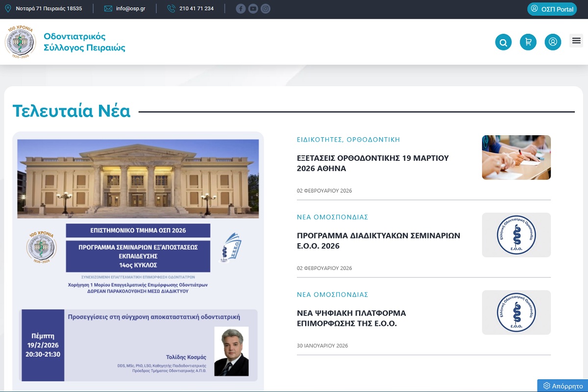Open the YouTube channel icon
This screenshot has width=588, height=392.
pos(253,8)
